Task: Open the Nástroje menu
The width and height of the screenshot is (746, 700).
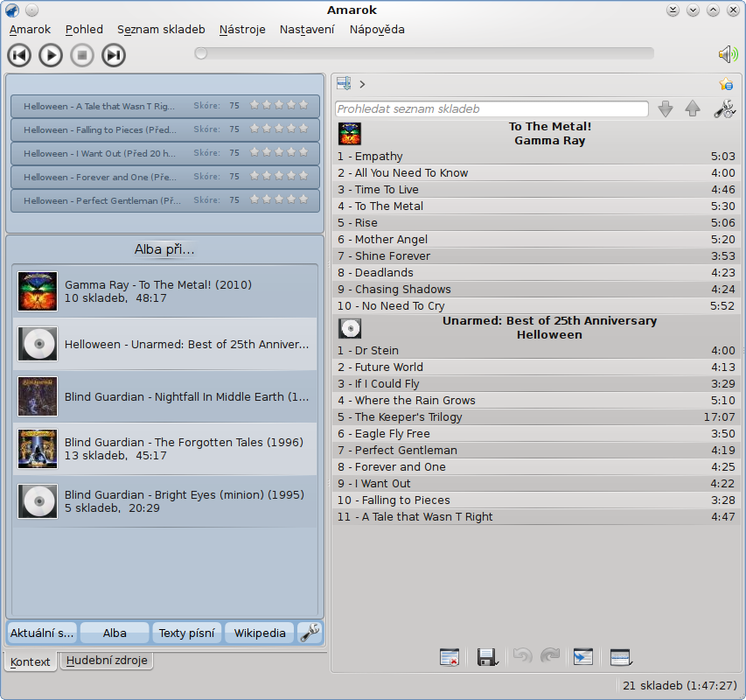Action: (242, 30)
